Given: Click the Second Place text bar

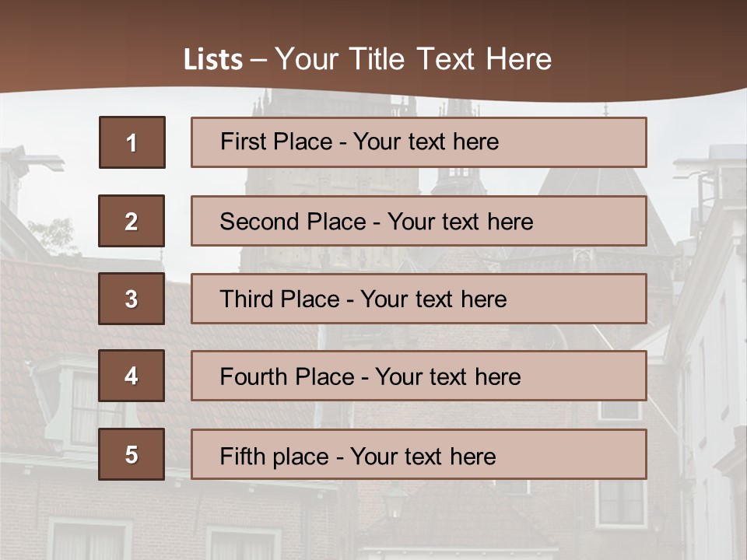Looking at the screenshot, I should (x=419, y=221).
